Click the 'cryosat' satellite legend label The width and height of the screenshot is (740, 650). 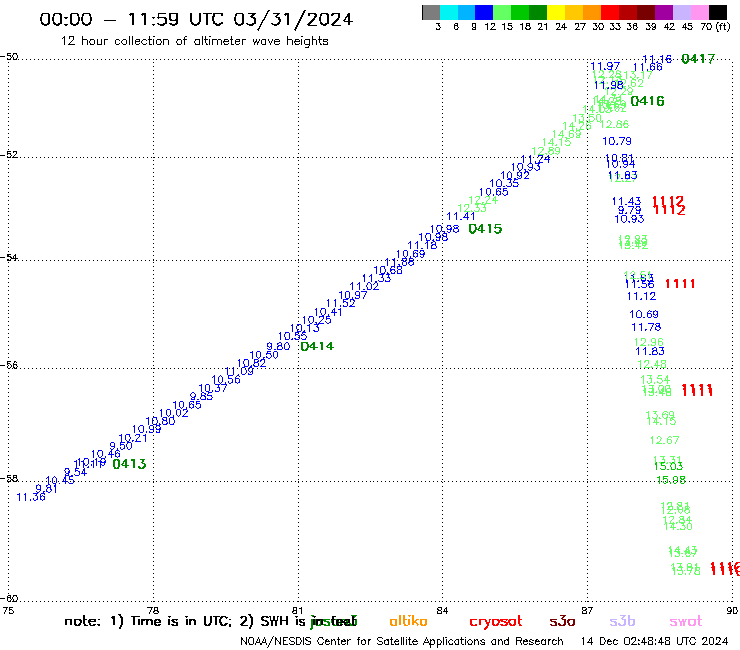496,622
